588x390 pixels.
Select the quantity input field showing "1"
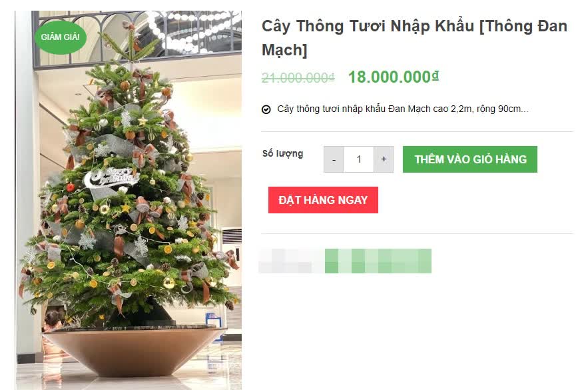coord(358,159)
